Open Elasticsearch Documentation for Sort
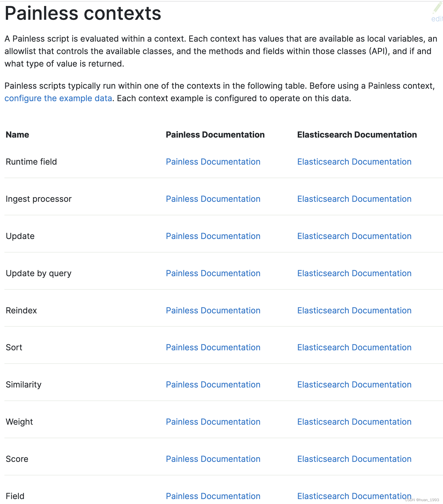This screenshot has width=443, height=504. tap(354, 347)
